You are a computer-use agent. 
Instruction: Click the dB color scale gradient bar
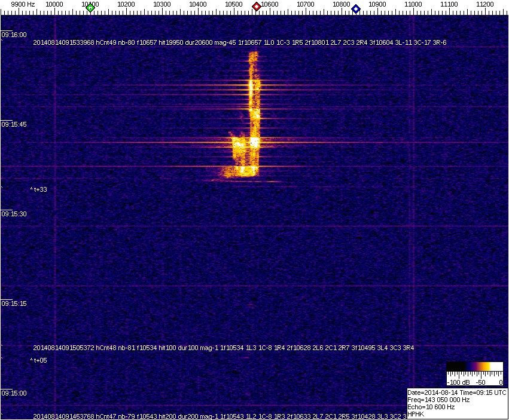(474, 366)
